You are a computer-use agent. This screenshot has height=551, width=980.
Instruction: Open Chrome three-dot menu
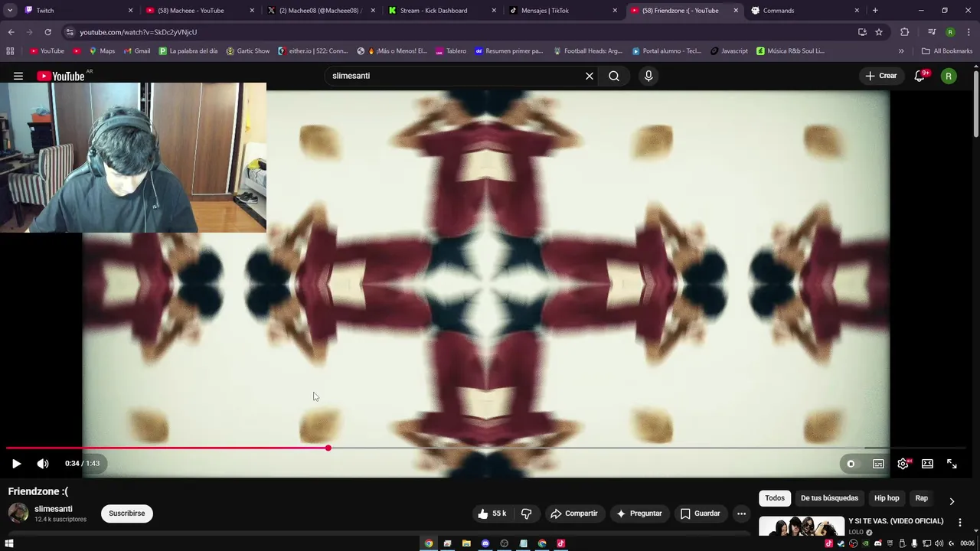pos(968,32)
